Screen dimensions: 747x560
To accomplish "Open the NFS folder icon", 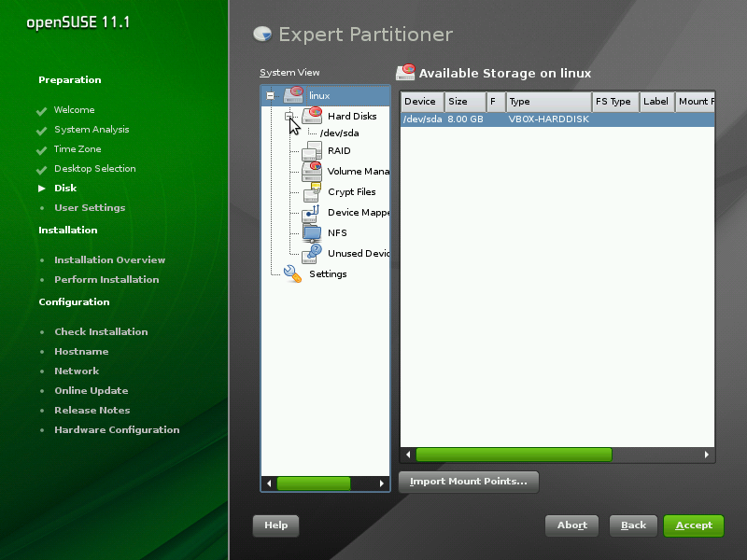I will click(x=312, y=232).
